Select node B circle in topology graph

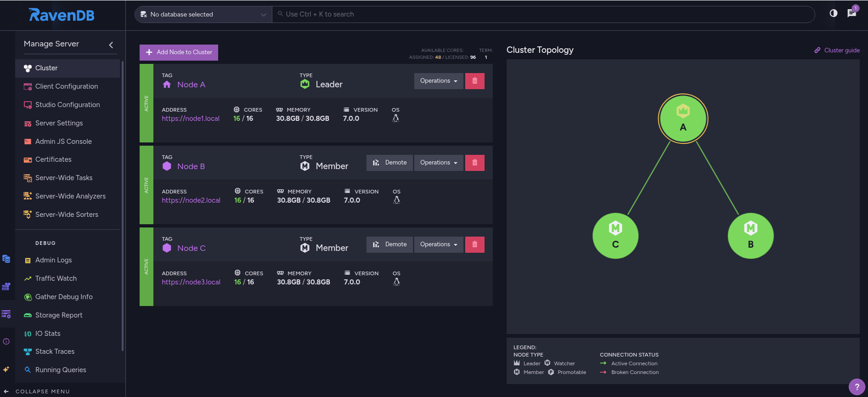[750, 236]
